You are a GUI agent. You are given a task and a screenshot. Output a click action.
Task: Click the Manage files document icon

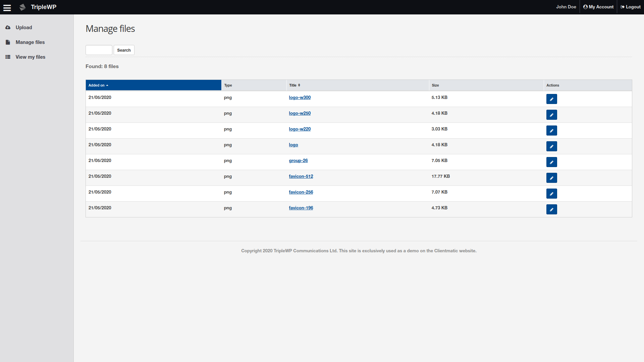(8, 42)
